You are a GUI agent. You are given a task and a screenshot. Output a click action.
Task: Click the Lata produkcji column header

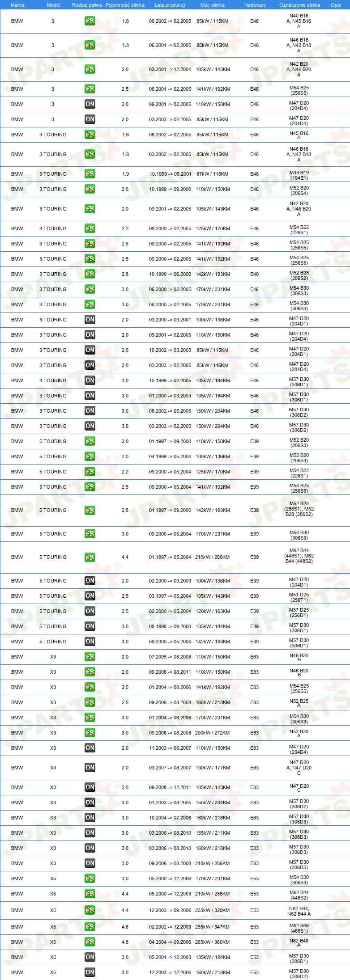tap(170, 5)
